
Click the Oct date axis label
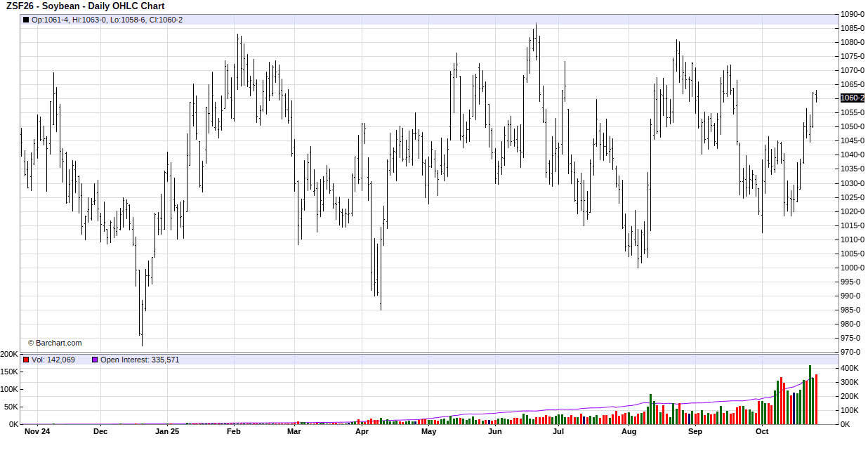tap(762, 432)
